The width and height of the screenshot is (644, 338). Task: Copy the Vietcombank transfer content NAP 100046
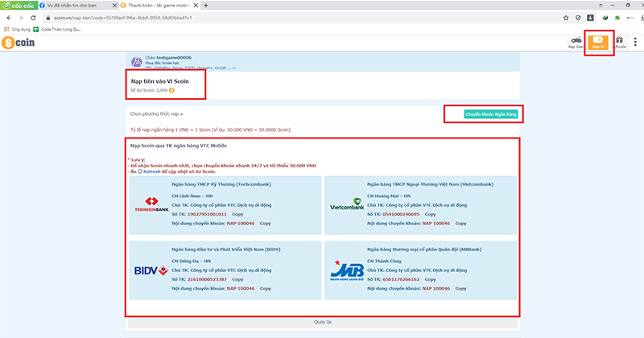point(460,224)
